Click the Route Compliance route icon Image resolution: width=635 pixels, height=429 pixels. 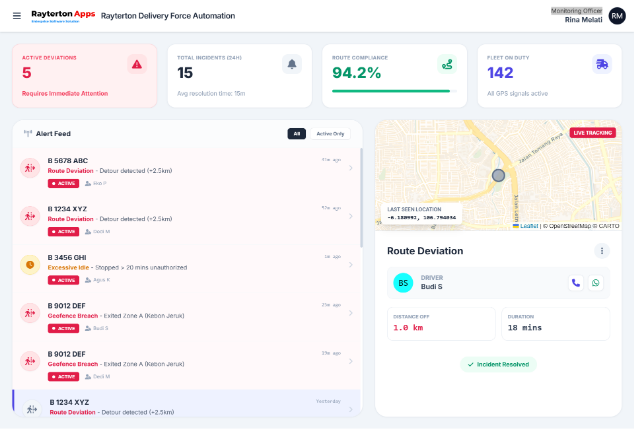coord(447,64)
